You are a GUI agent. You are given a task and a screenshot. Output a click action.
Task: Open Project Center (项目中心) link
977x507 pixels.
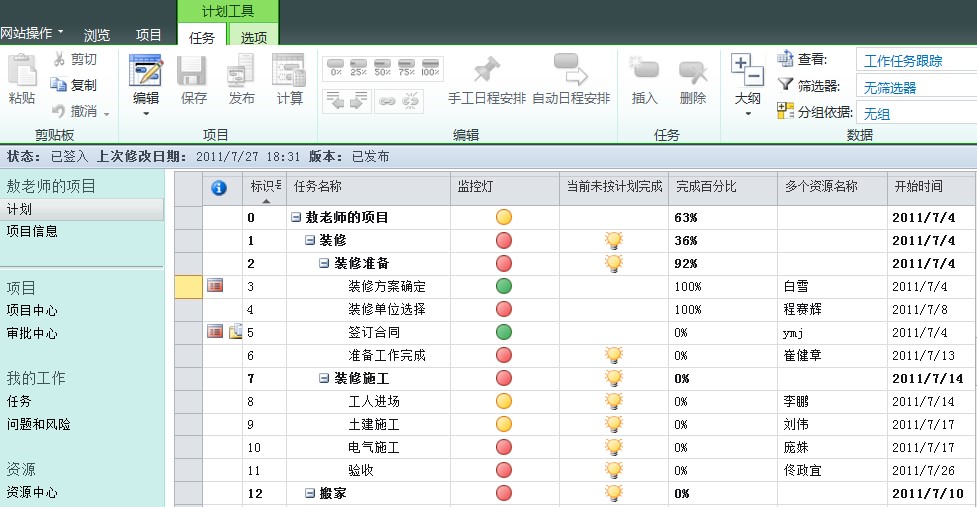tap(32, 310)
